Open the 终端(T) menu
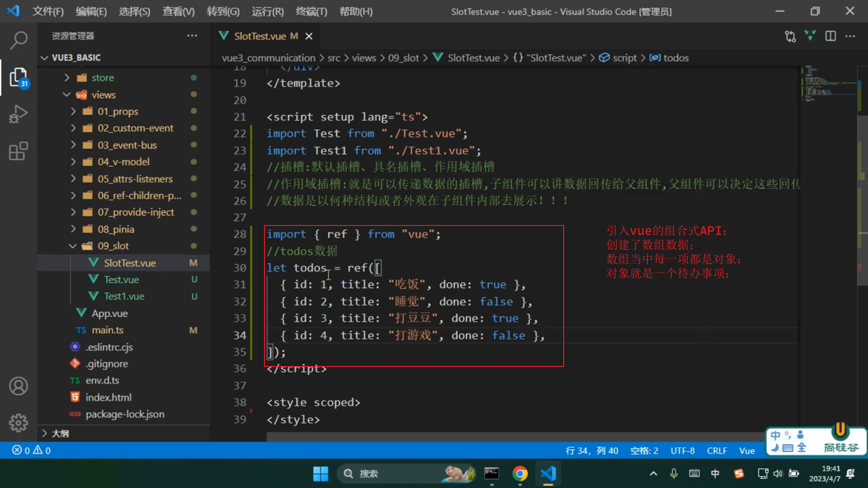 click(311, 11)
